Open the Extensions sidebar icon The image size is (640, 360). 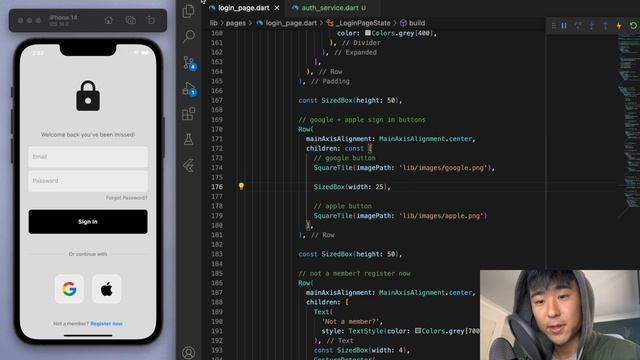coord(189,114)
